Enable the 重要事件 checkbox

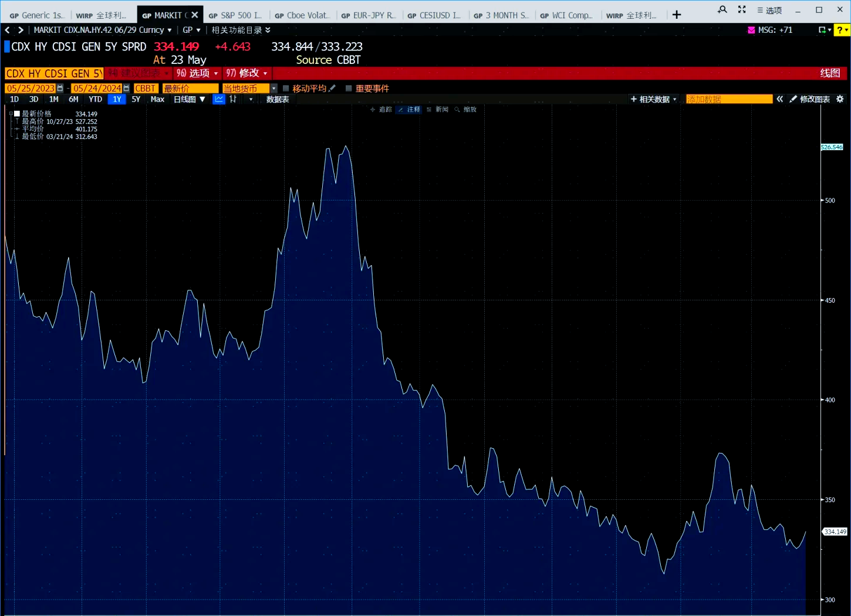click(349, 89)
